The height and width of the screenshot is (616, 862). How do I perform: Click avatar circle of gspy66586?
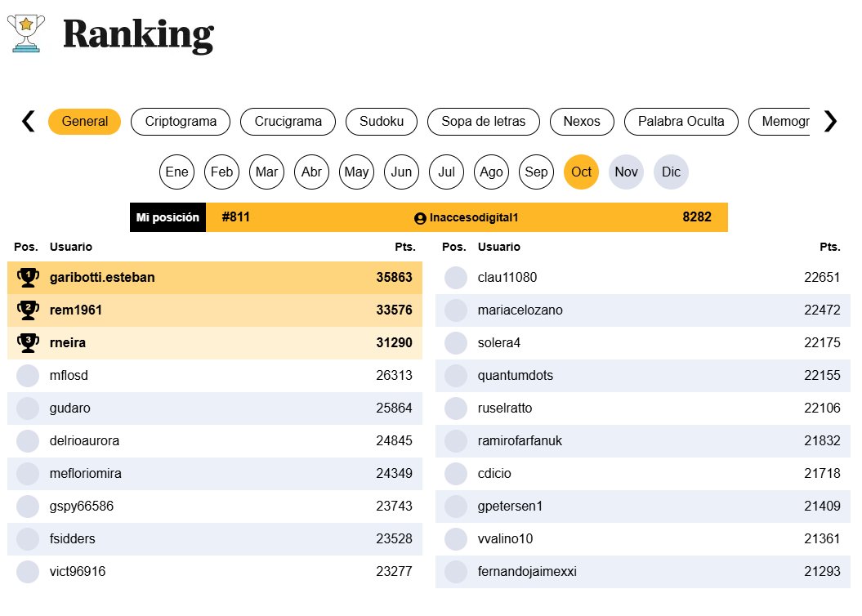(x=28, y=506)
